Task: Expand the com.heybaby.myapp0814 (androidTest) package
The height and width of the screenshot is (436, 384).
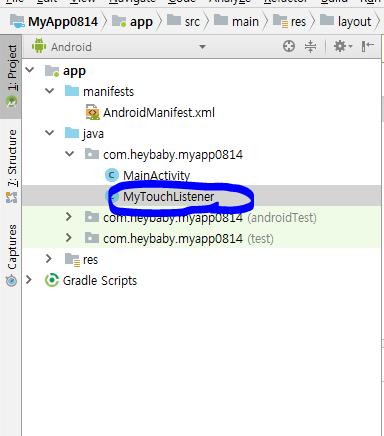Action: [69, 217]
